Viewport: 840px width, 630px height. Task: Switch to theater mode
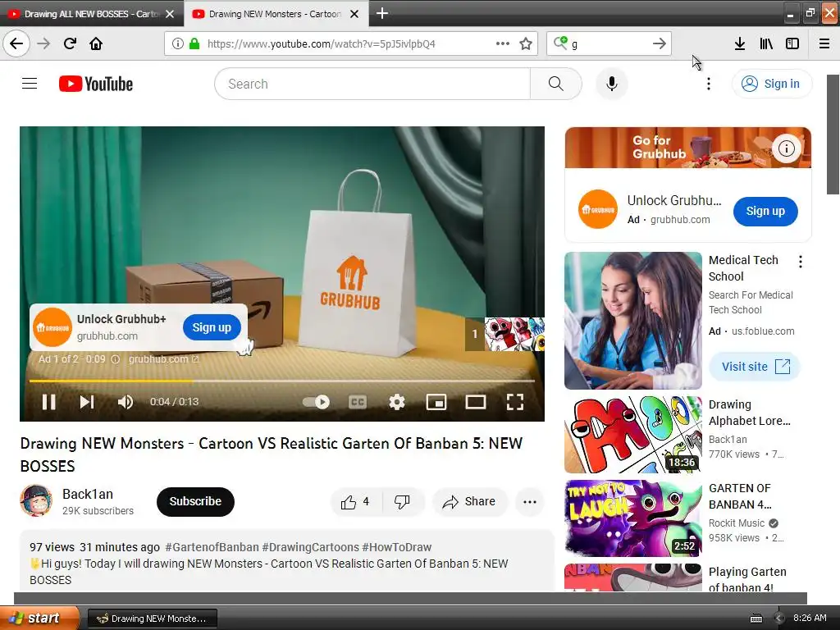476,402
